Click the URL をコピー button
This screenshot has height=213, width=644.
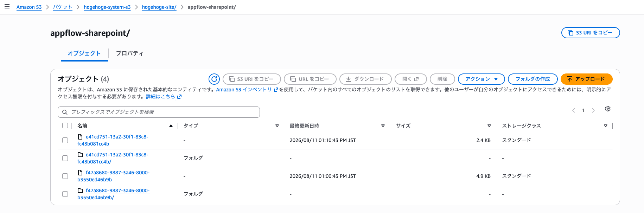coord(310,79)
